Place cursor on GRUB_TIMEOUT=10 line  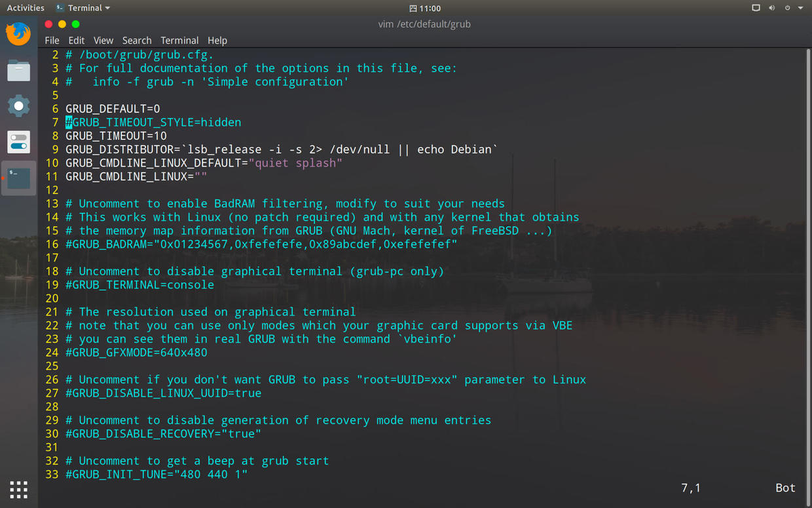(116, 136)
